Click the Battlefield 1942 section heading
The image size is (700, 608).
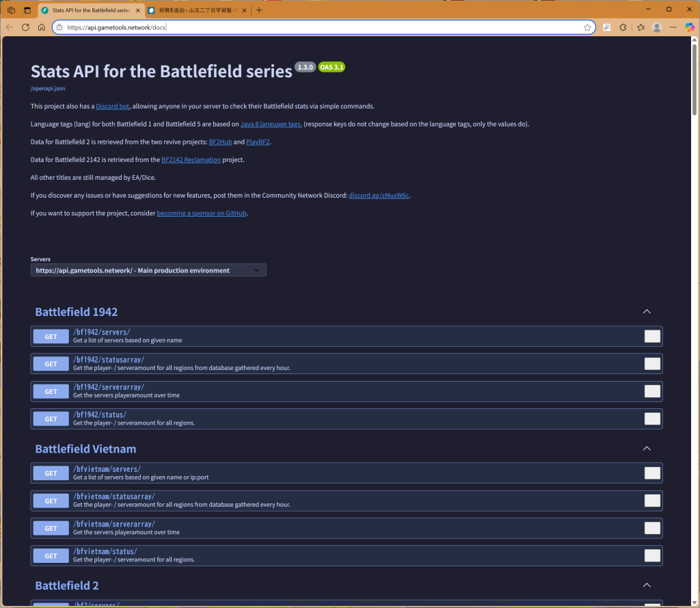pyautogui.click(x=77, y=312)
